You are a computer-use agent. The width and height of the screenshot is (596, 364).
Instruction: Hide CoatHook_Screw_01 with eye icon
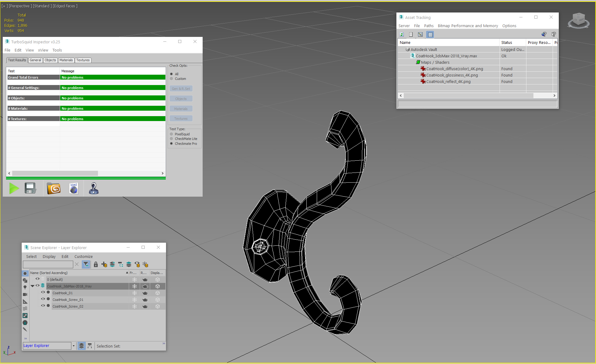pyautogui.click(x=43, y=299)
